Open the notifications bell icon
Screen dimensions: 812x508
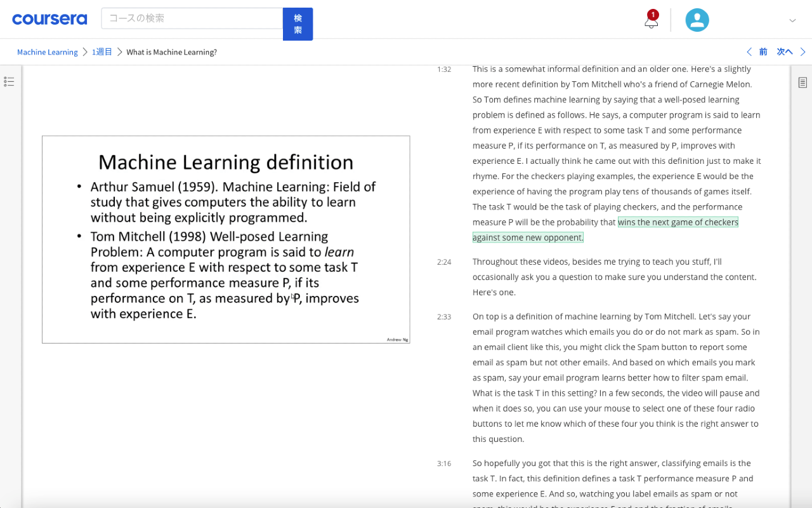[651, 21]
